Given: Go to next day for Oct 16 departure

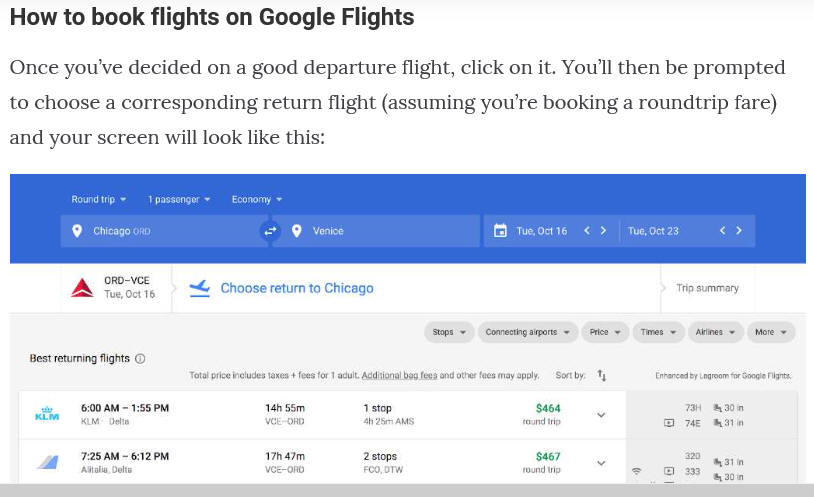Looking at the screenshot, I should tap(603, 231).
